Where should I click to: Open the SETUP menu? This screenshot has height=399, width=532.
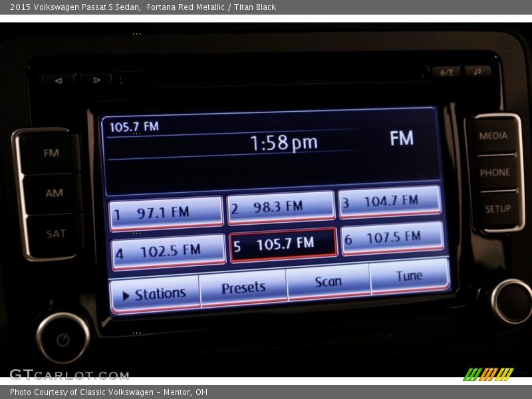click(497, 209)
